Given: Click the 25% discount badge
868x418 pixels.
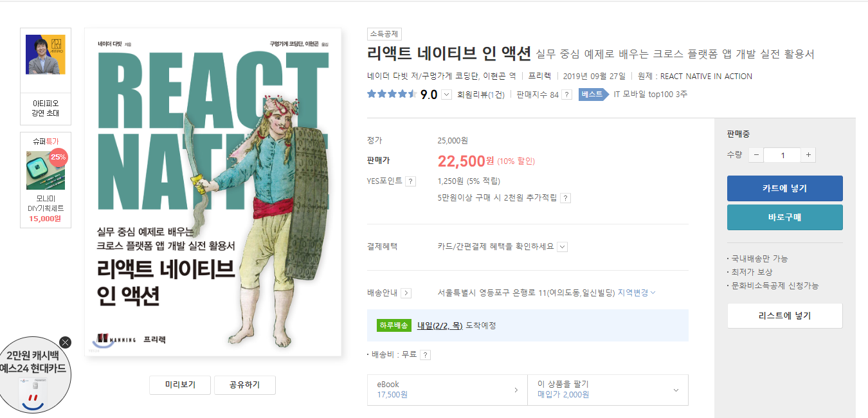Looking at the screenshot, I should (58, 157).
